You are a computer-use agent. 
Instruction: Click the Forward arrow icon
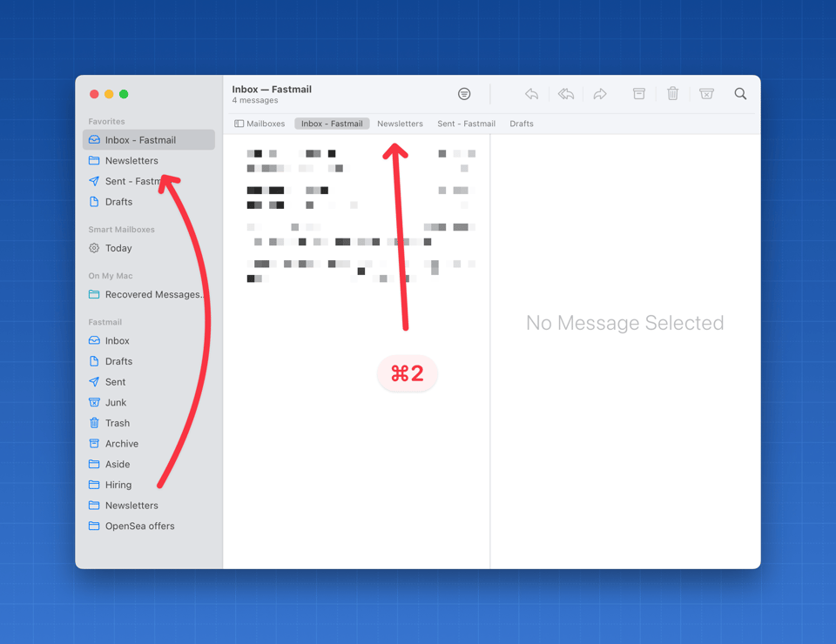pyautogui.click(x=600, y=94)
